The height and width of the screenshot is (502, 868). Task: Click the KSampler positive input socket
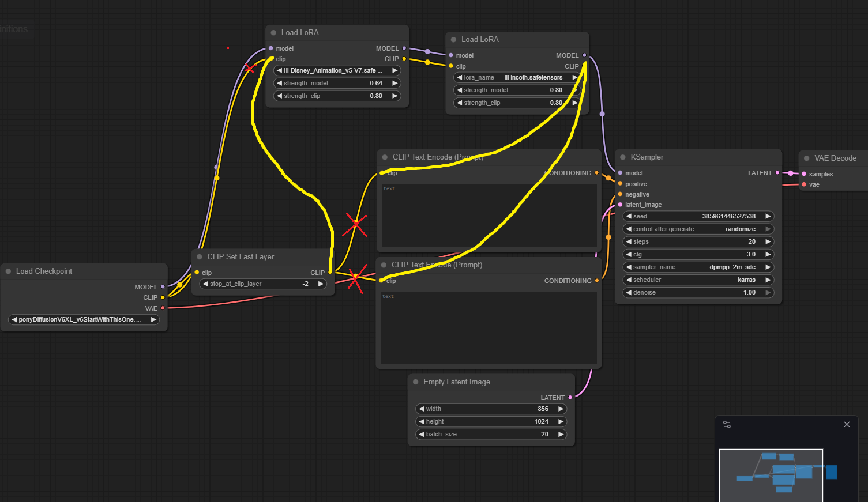click(x=620, y=184)
